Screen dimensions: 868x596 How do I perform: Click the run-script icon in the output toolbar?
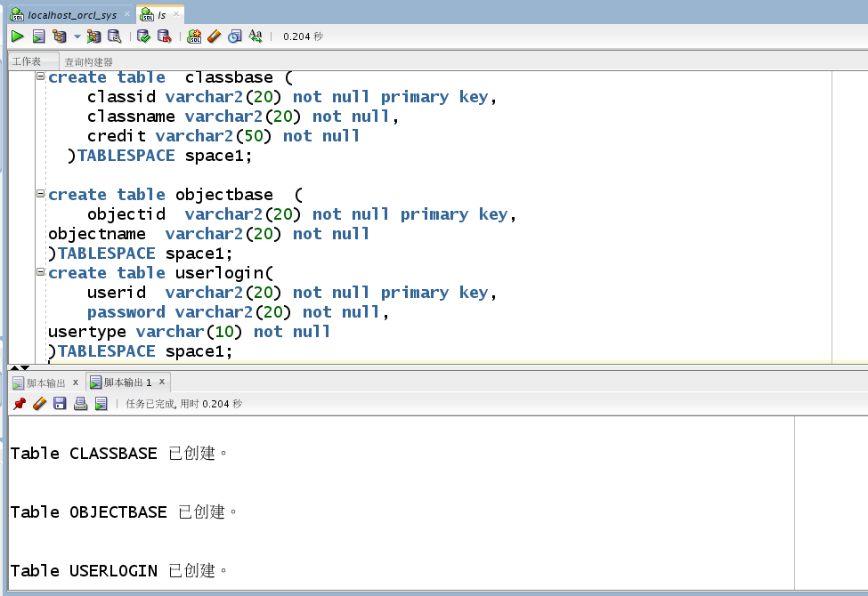click(x=101, y=404)
